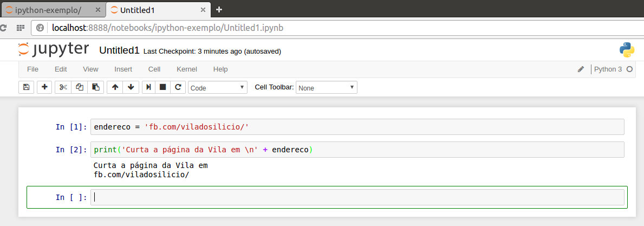Paste cells using the clipboard icon
644x226 pixels.
[x=95, y=87]
